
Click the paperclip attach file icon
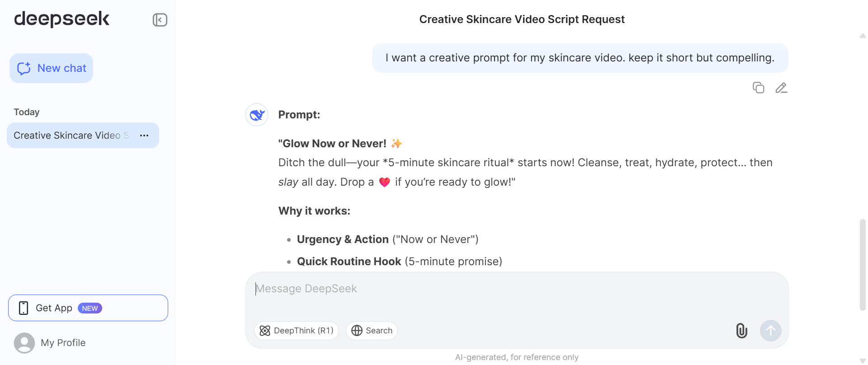click(x=741, y=331)
